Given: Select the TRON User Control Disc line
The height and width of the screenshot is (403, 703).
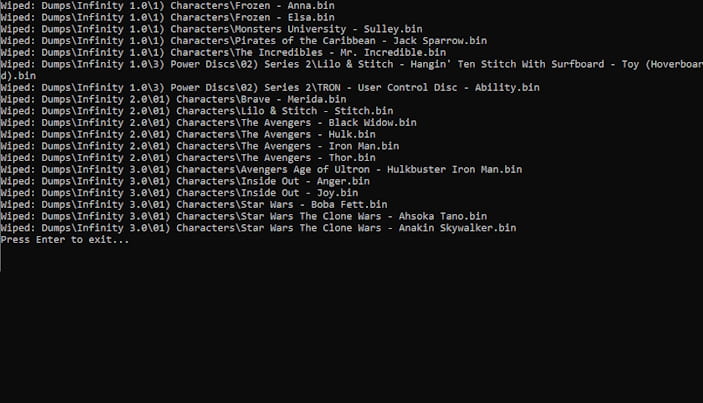Looking at the screenshot, I should click(270, 87).
